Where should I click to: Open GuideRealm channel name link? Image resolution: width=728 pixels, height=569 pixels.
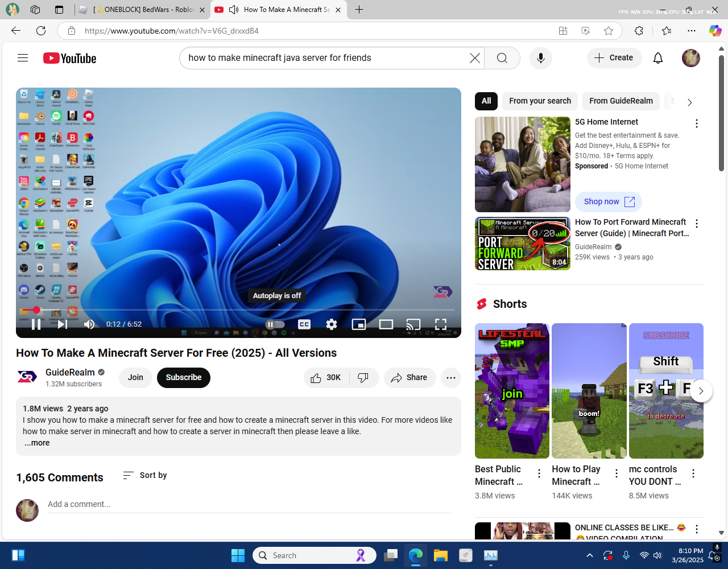point(70,372)
